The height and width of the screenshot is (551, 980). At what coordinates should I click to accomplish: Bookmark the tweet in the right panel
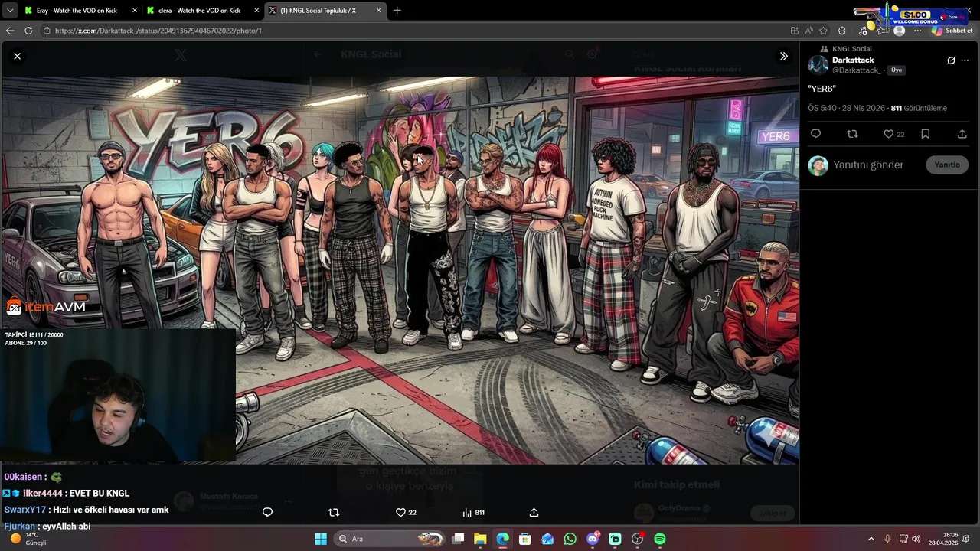pos(926,134)
